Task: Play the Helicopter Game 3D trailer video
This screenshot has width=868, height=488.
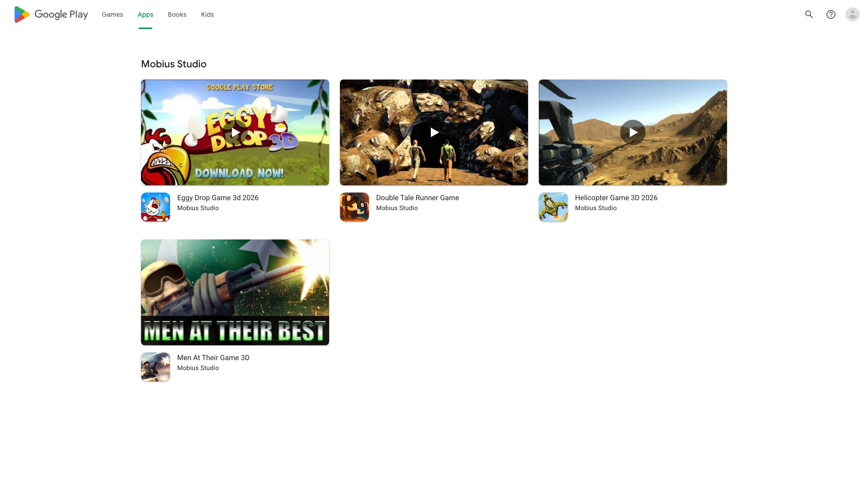Action: pos(633,132)
